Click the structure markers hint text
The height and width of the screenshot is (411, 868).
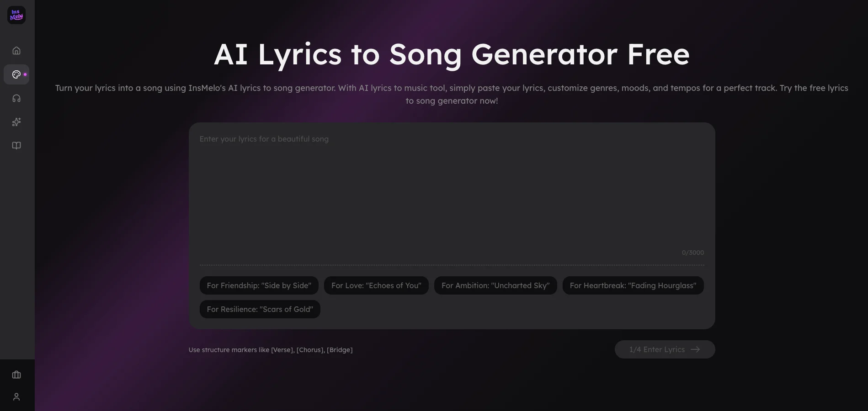(x=270, y=350)
